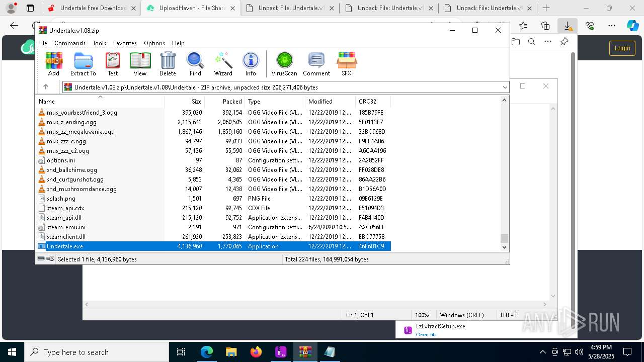Switch to Undertale Free Download browser tab
The width and height of the screenshot is (644, 362).
(x=92, y=8)
